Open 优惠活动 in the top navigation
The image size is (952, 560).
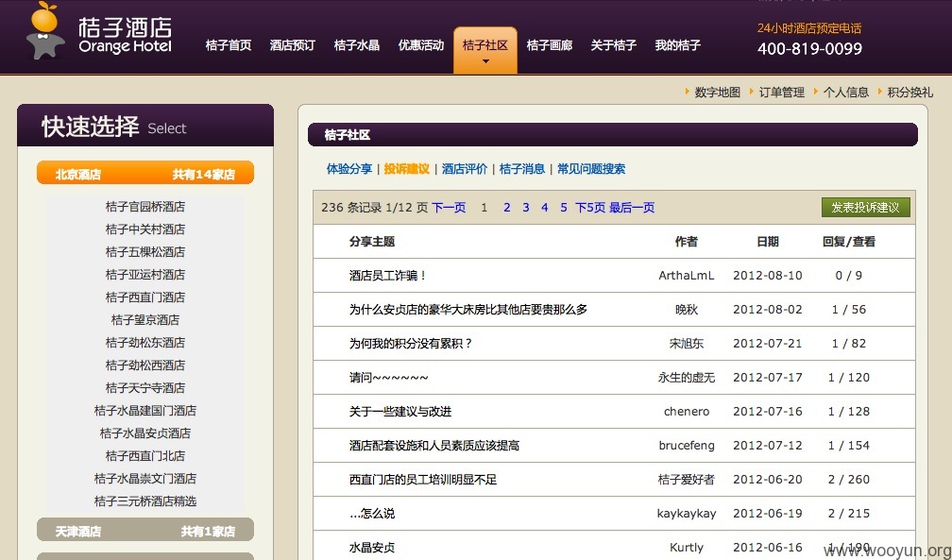pos(421,45)
